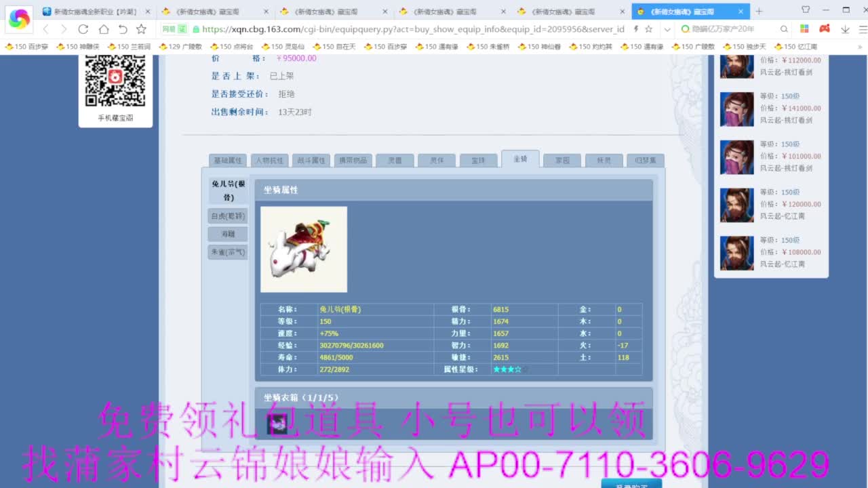This screenshot has width=868, height=488.
Task: Click the 手机藏宝阁 QR code
Action: tap(115, 80)
